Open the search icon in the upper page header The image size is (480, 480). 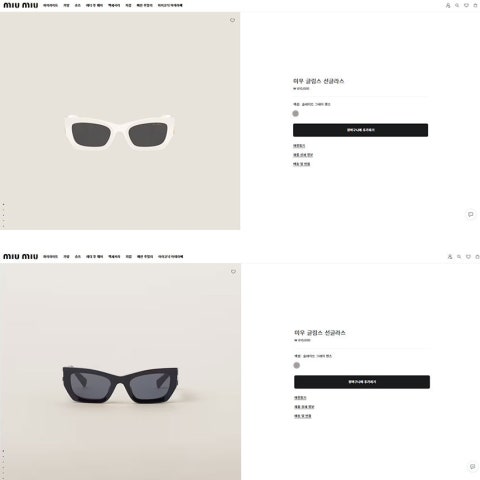(457, 5)
